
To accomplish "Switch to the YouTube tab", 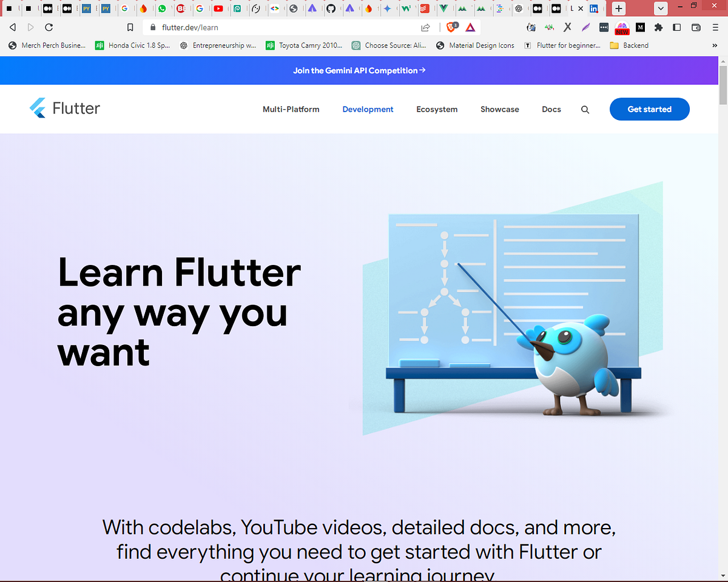I will (218, 8).
